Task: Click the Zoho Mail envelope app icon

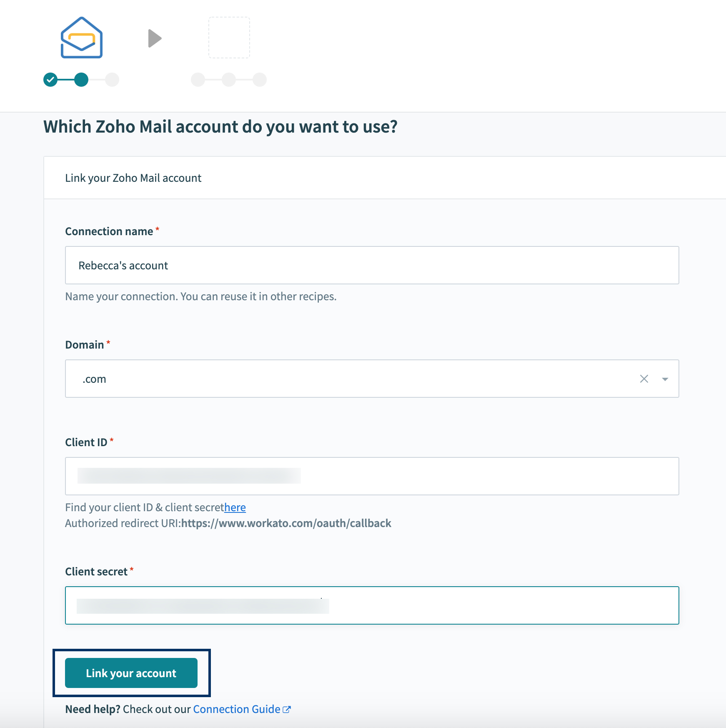Action: point(82,38)
